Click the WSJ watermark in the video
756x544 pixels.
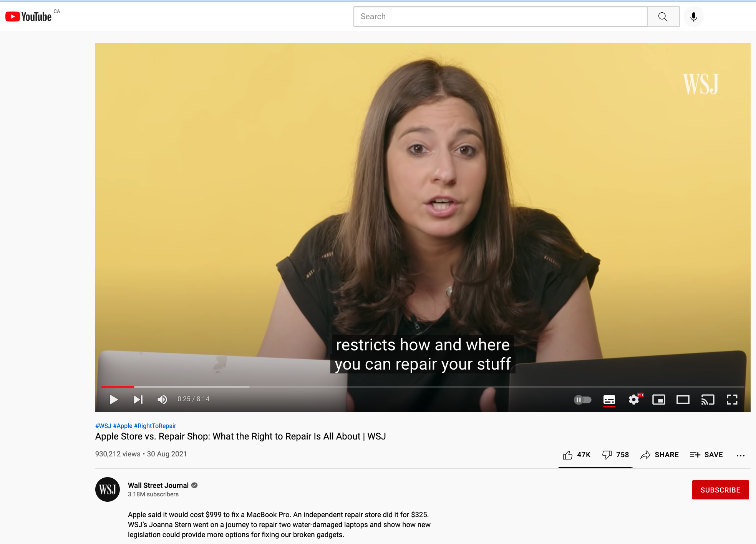[700, 84]
